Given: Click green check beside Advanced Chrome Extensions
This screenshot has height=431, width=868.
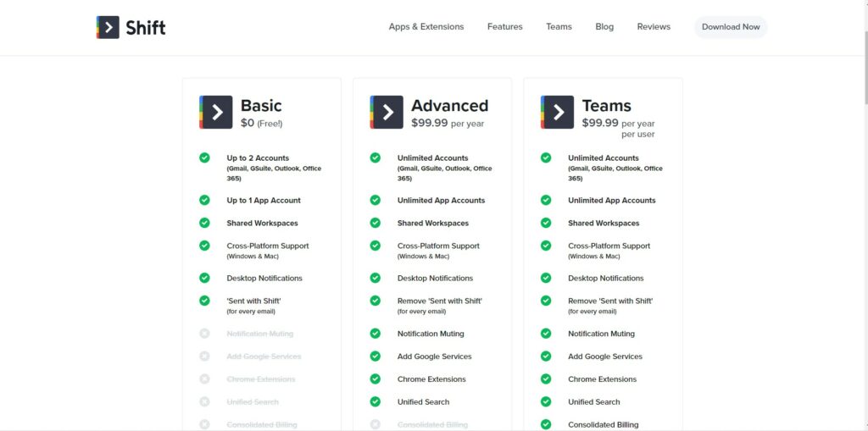Looking at the screenshot, I should pos(376,379).
